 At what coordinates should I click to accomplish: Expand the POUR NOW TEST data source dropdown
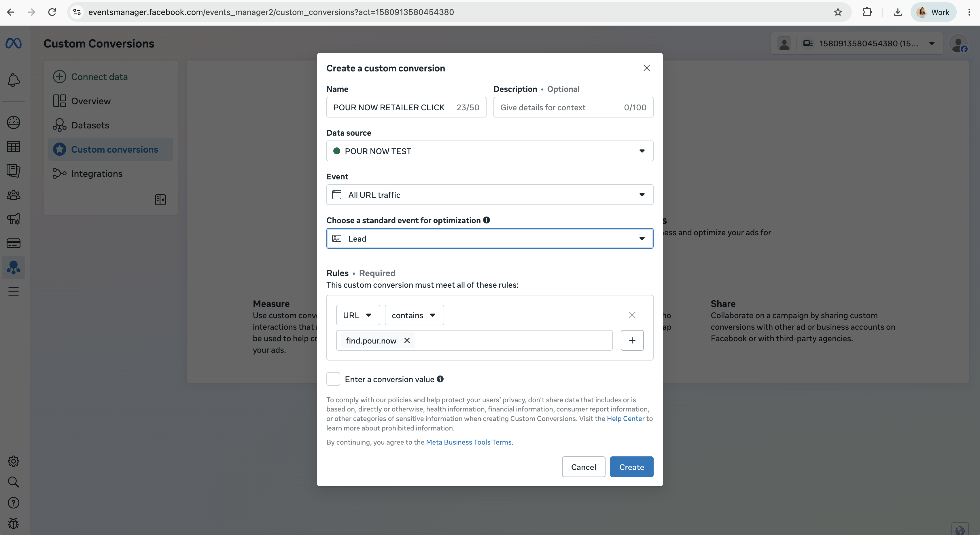pyautogui.click(x=490, y=151)
